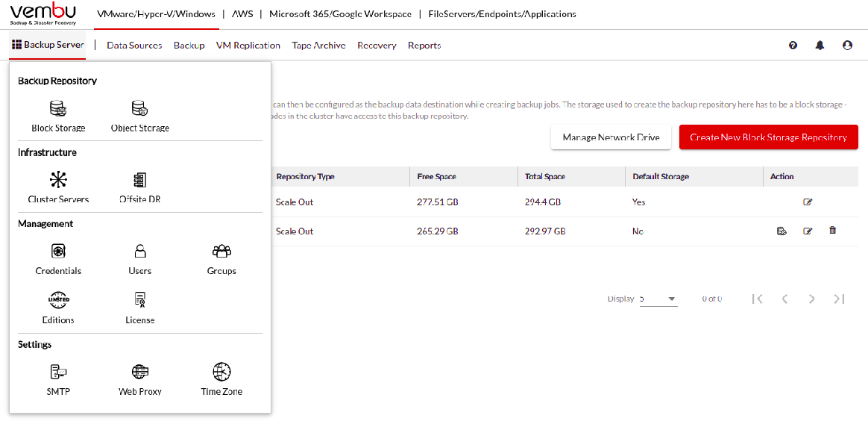The width and height of the screenshot is (868, 430).
Task: Open License icon
Action: pos(139,300)
